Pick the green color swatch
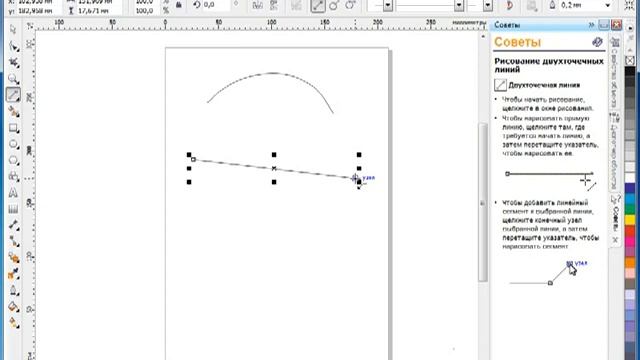 click(630, 209)
